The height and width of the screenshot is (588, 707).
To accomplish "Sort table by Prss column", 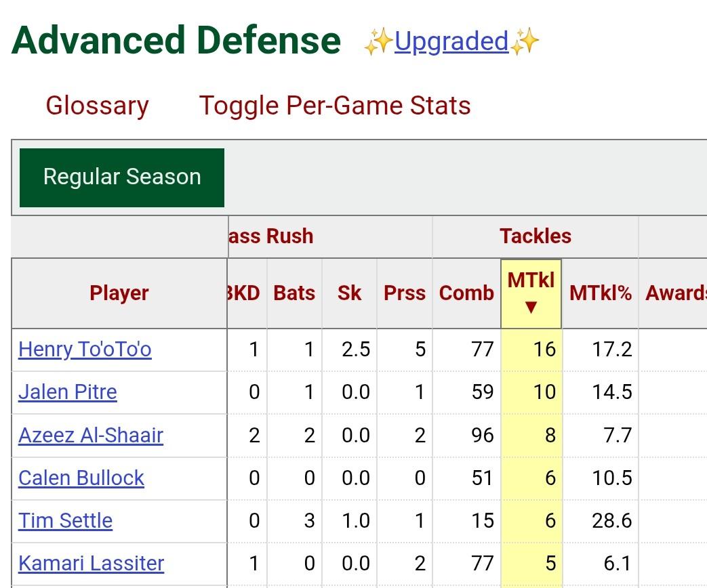I will 405,293.
